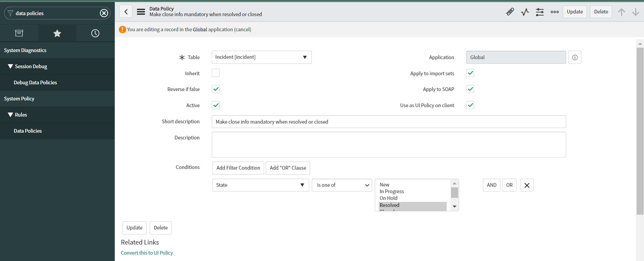Click Add Filter Condition button

238,168
